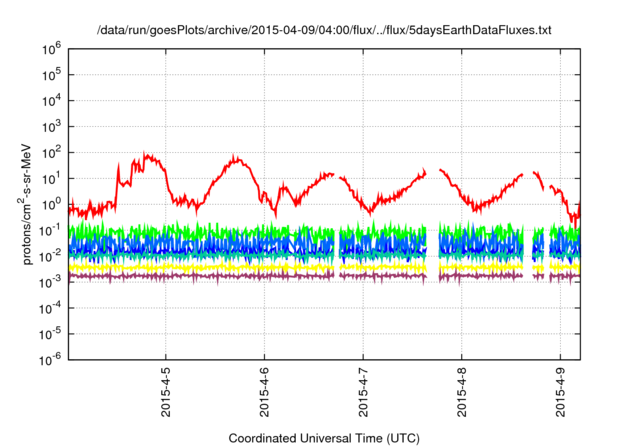Select the 10^2 y-axis label
Screen dimensions: 640x448
[x=51, y=153]
